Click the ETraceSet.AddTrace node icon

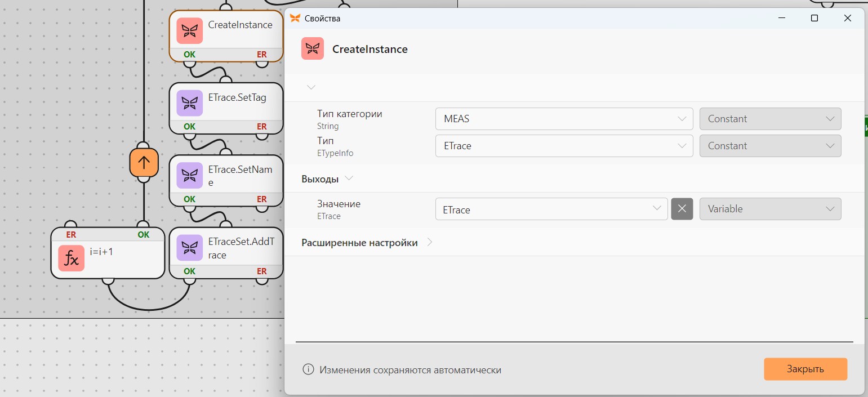[x=190, y=248]
